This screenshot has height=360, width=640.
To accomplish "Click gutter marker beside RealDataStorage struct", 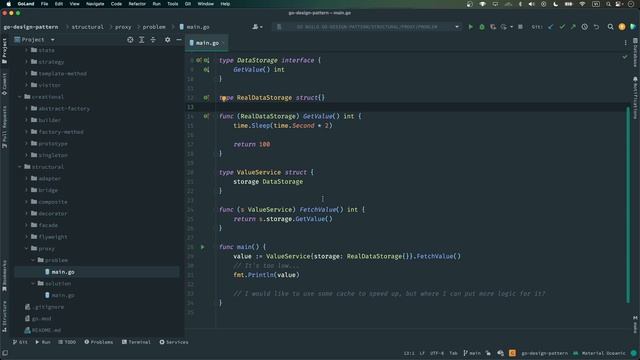I will [x=206, y=98].
